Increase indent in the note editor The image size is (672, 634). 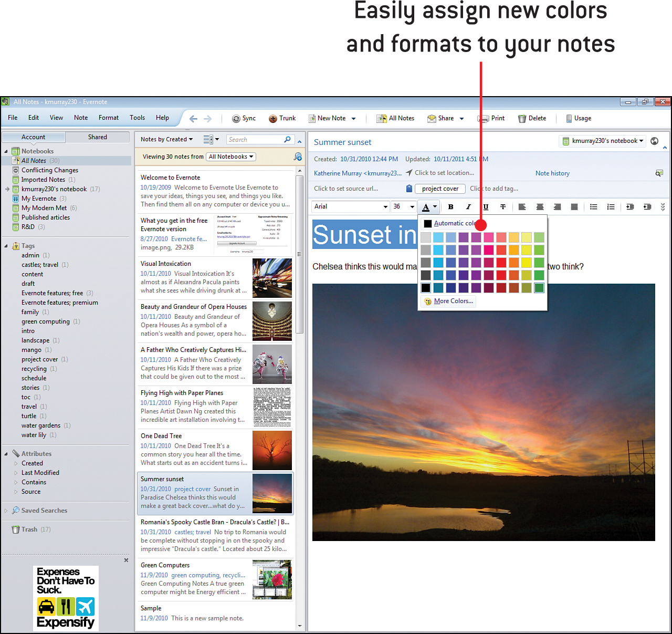(648, 207)
